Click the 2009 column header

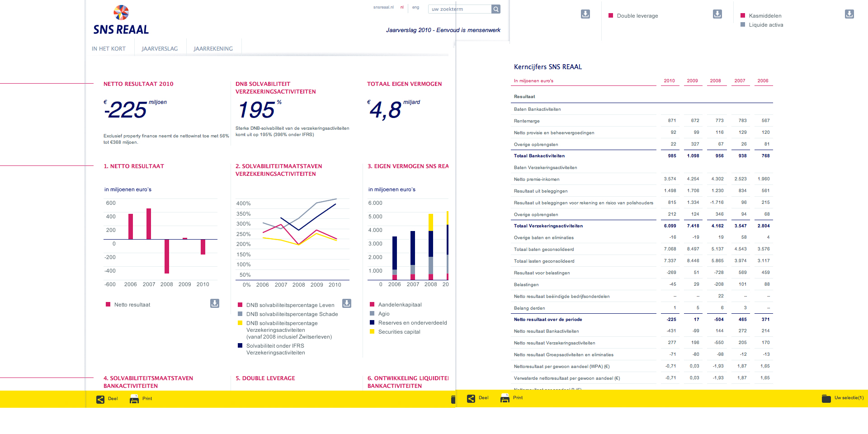(x=692, y=81)
